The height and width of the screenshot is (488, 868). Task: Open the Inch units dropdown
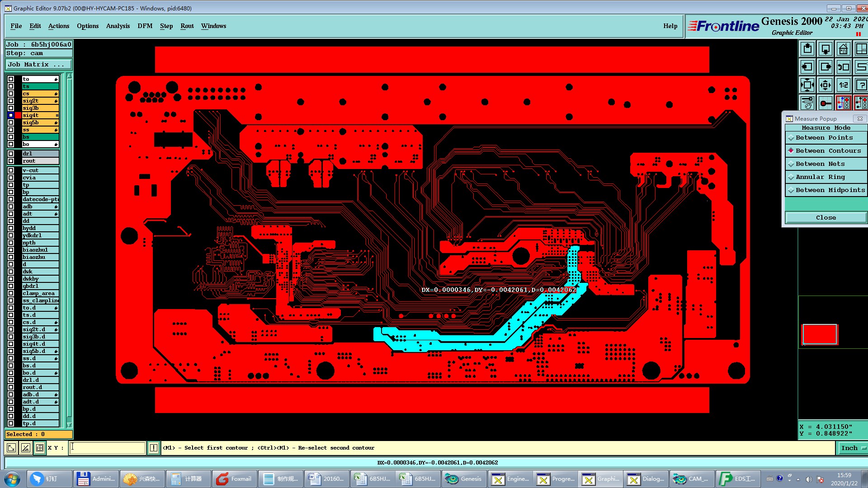(x=853, y=448)
